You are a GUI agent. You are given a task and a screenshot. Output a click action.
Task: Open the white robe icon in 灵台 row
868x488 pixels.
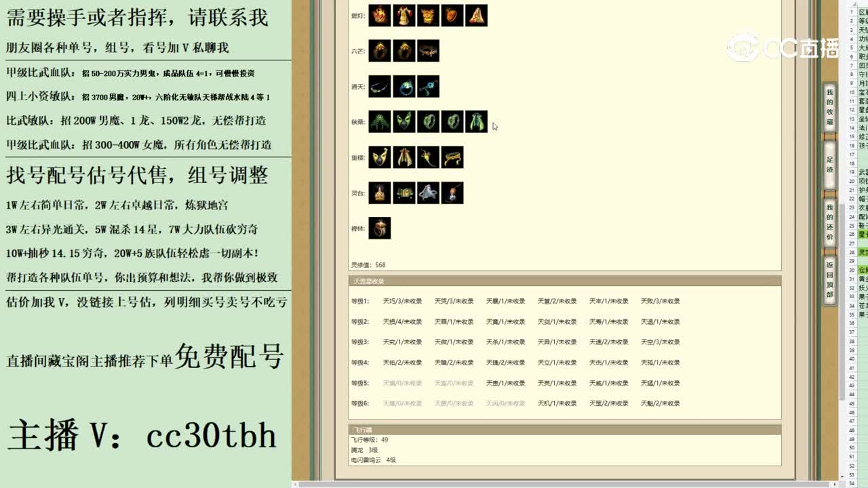(428, 192)
